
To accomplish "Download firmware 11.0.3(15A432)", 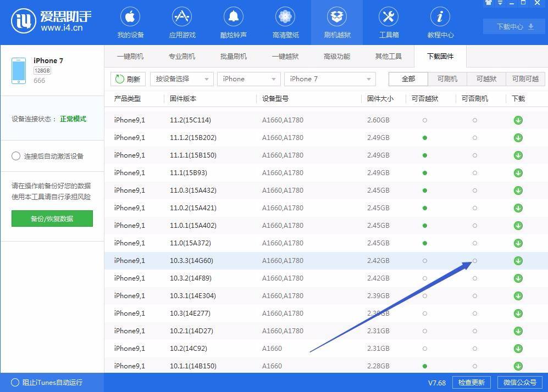I will click(518, 191).
